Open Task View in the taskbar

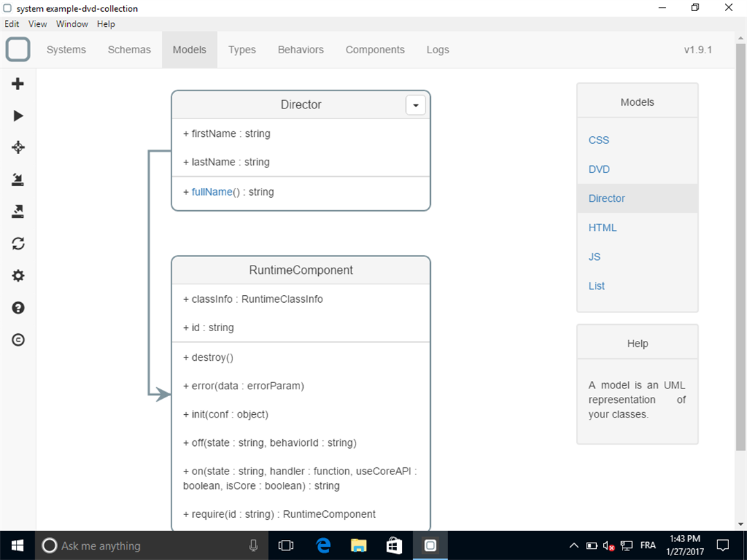286,545
